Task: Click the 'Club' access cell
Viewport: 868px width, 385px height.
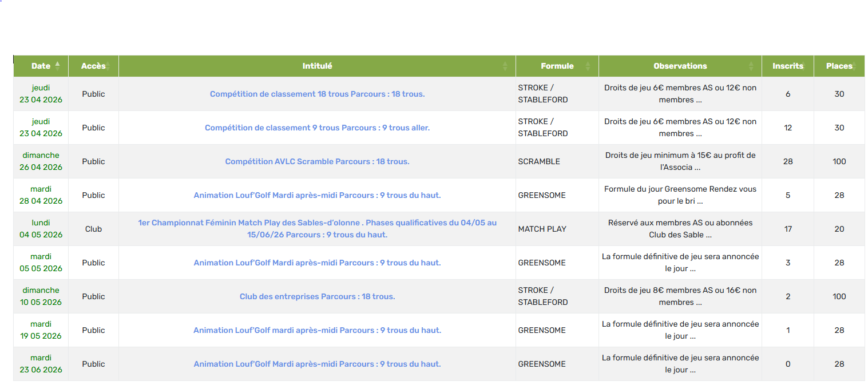Action: click(93, 229)
